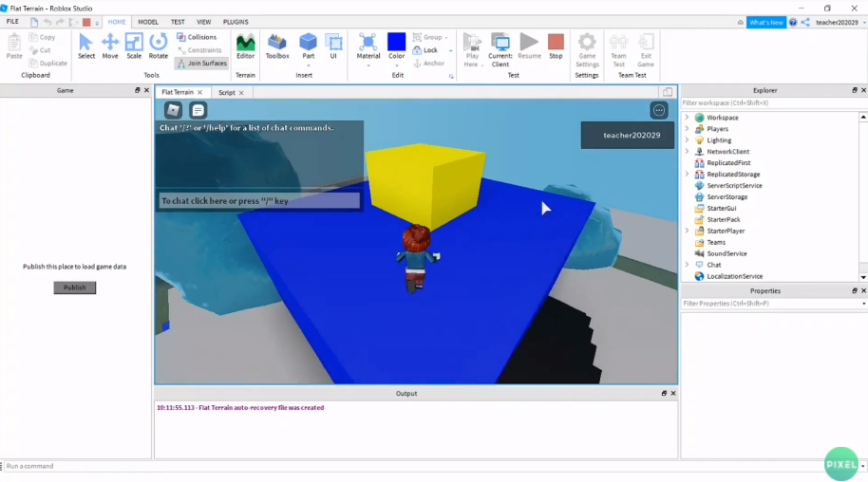Screen dimensions: 868x482
Task: Open the Material picker
Action: (x=368, y=46)
